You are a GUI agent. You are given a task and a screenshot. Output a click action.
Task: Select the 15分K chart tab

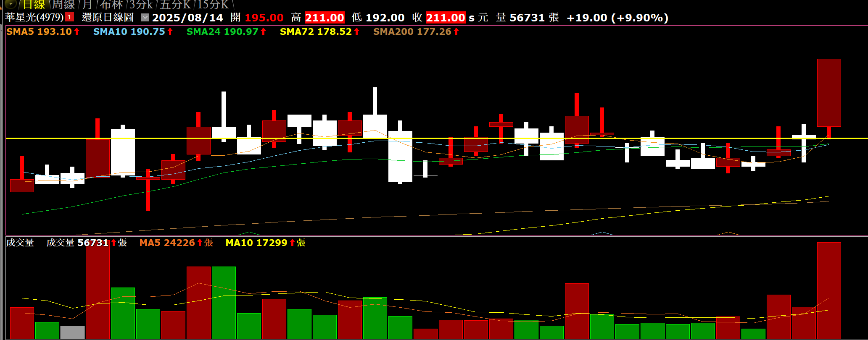pos(213,5)
